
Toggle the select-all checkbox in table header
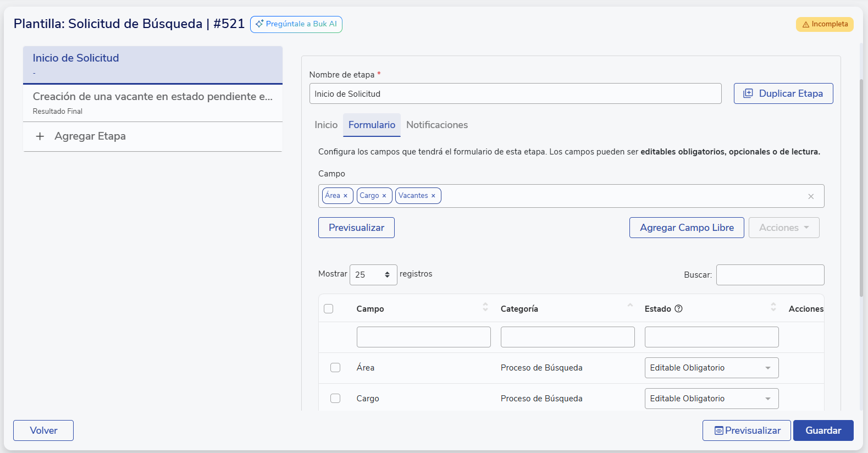click(329, 308)
